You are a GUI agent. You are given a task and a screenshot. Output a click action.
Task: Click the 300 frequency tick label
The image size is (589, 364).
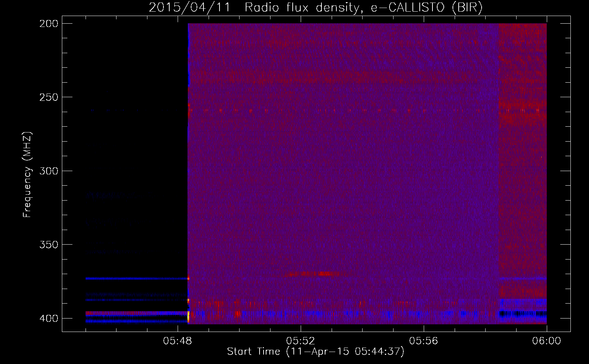48,171
